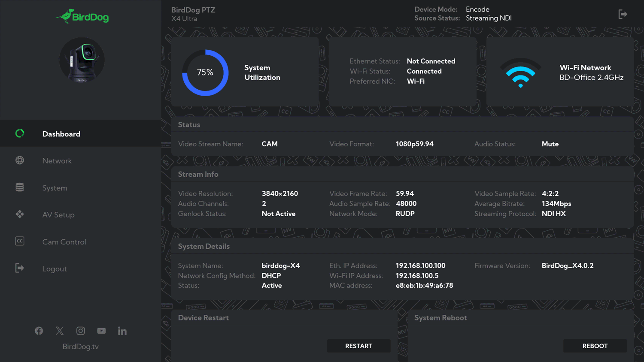Click Ethernet Status value Not Connected
Screen dimensions: 644x362
pyautogui.click(x=431, y=61)
